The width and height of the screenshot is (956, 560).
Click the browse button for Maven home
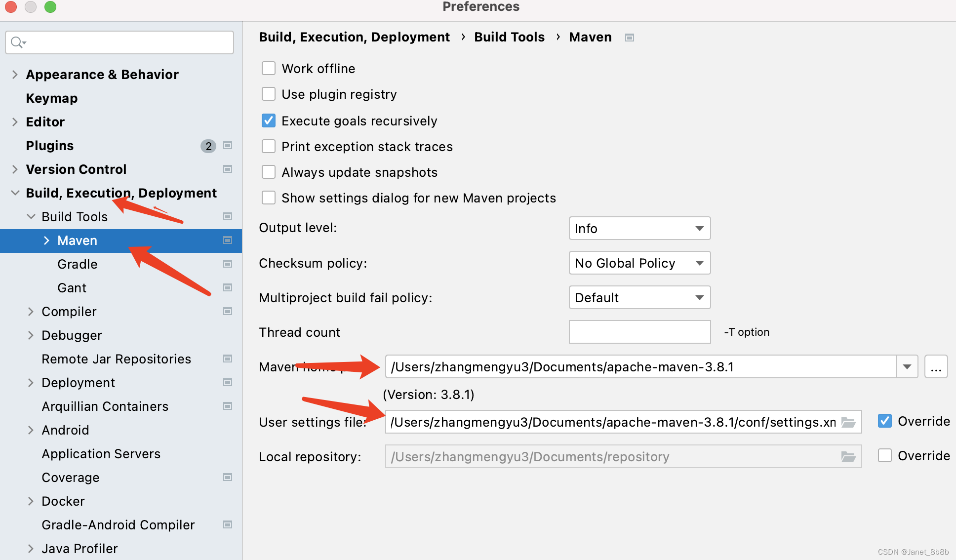point(936,366)
